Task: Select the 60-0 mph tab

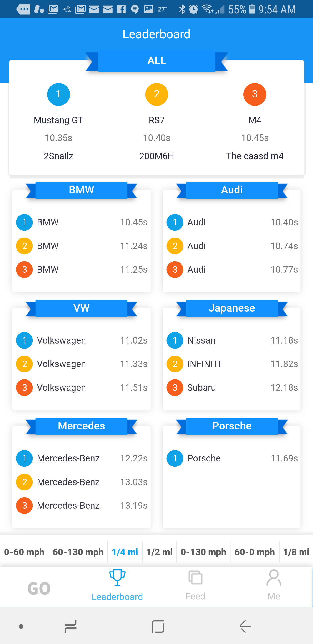Action: click(x=255, y=552)
